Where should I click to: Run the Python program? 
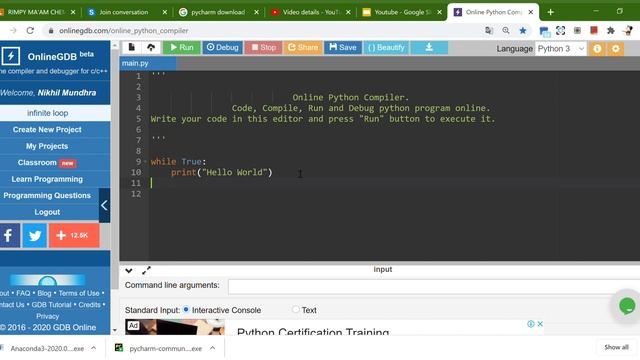(182, 47)
